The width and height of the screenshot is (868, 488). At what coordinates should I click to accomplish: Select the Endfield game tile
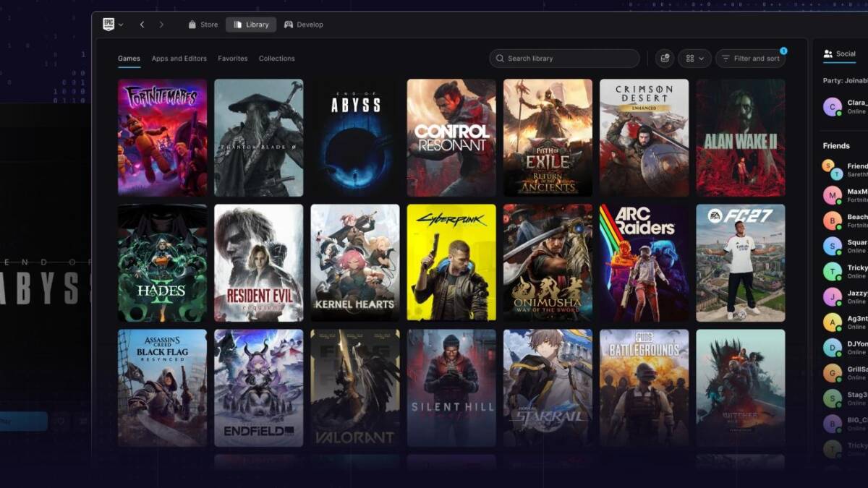(x=259, y=388)
